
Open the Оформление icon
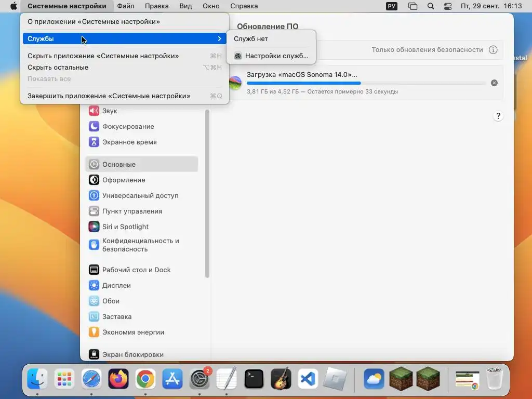point(94,180)
